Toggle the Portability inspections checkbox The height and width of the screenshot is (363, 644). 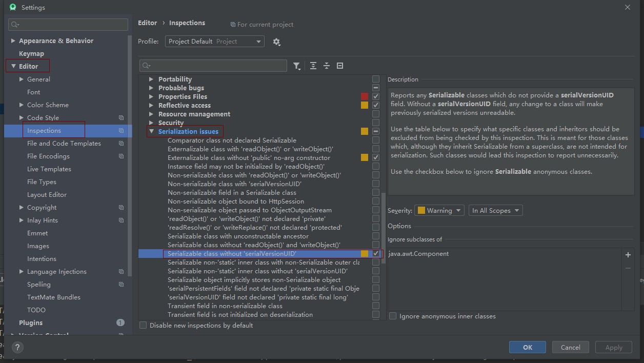pyautogui.click(x=376, y=79)
